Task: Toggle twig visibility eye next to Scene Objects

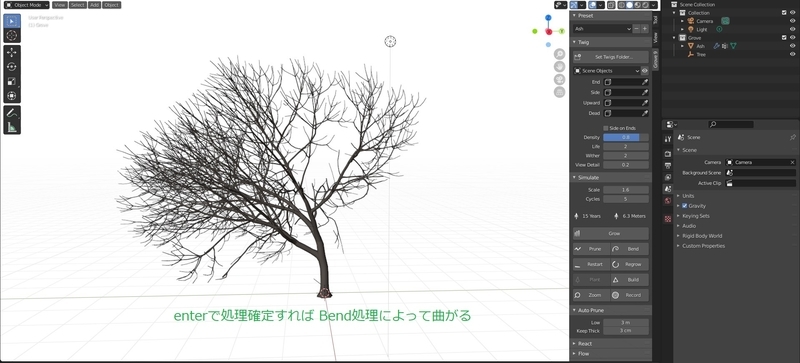Action: pos(645,71)
